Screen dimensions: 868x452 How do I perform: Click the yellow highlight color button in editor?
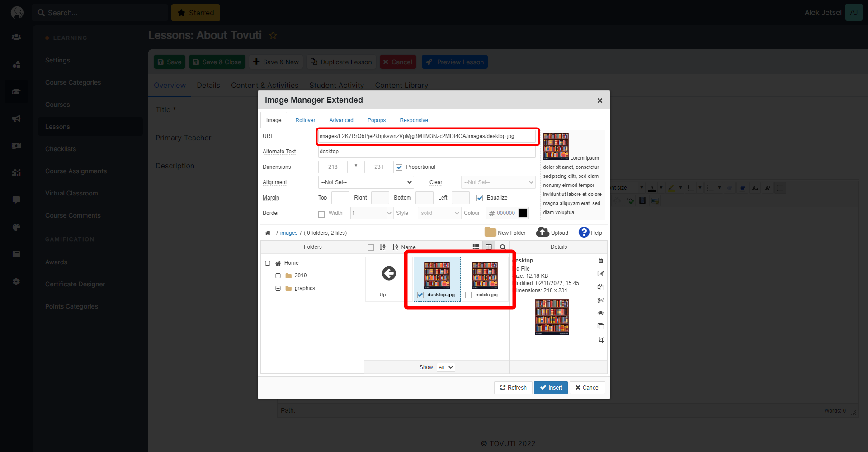[671, 188]
